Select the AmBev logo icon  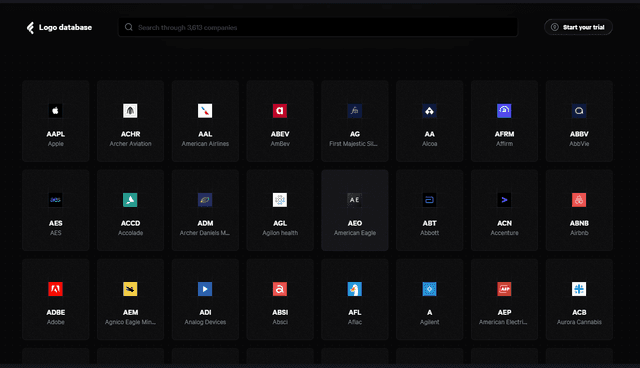[x=280, y=111]
